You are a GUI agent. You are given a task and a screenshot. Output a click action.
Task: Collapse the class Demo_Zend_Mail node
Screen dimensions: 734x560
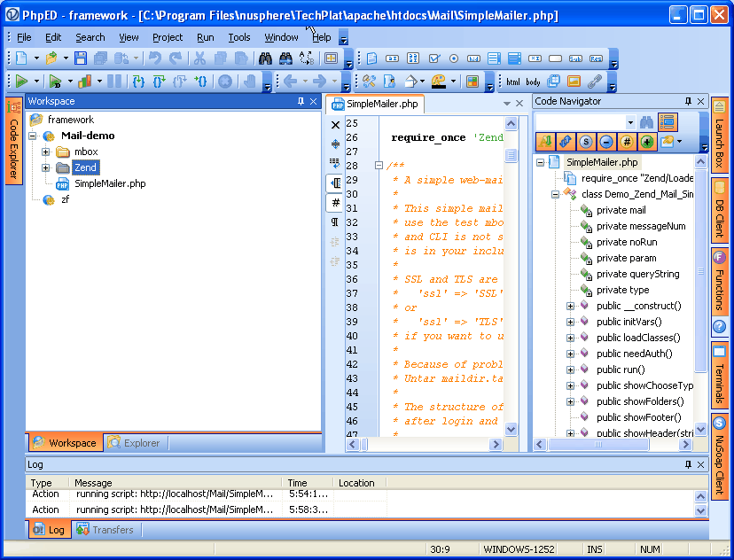[555, 194]
